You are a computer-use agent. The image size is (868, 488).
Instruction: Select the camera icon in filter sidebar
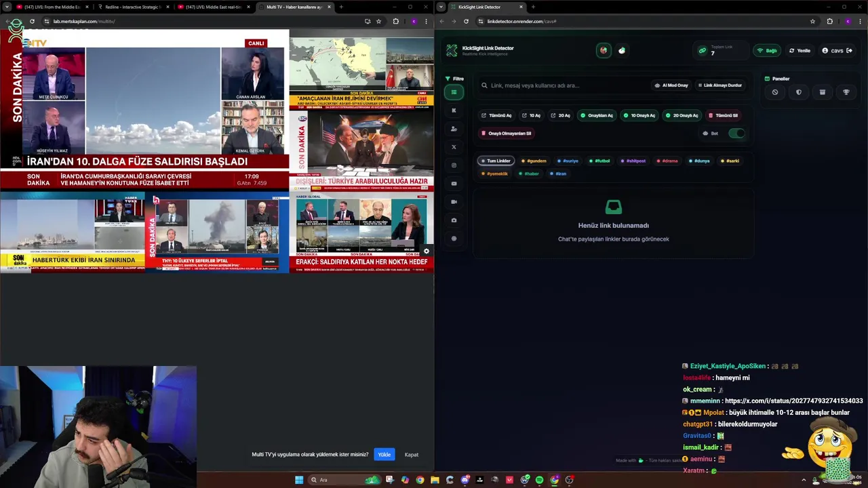(x=454, y=220)
